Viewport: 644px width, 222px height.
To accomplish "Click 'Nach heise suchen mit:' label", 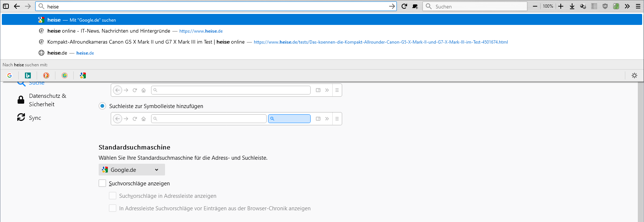I will 25,65.
